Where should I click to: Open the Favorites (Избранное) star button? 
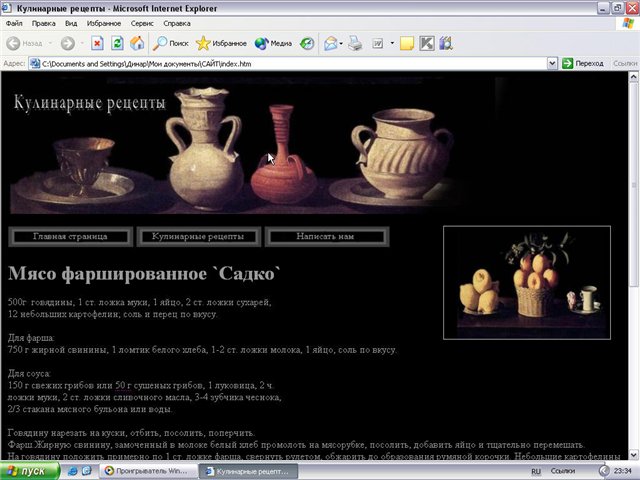coord(222,44)
